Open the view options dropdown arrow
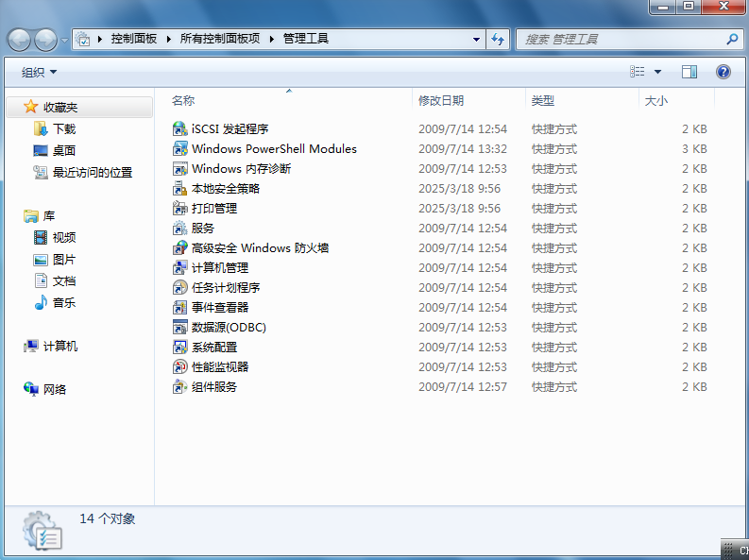This screenshot has width=749, height=560. pyautogui.click(x=657, y=72)
